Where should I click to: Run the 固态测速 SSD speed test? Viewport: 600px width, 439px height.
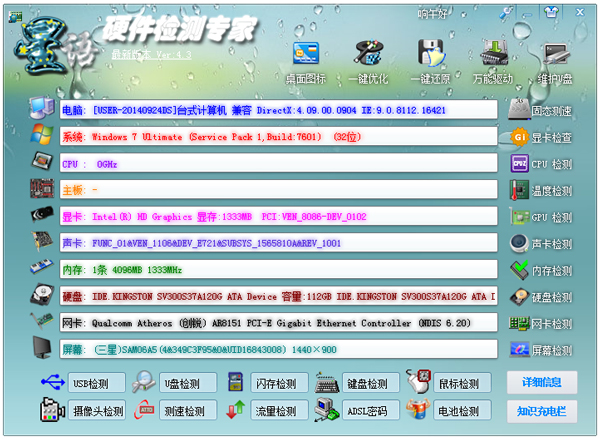[540, 110]
